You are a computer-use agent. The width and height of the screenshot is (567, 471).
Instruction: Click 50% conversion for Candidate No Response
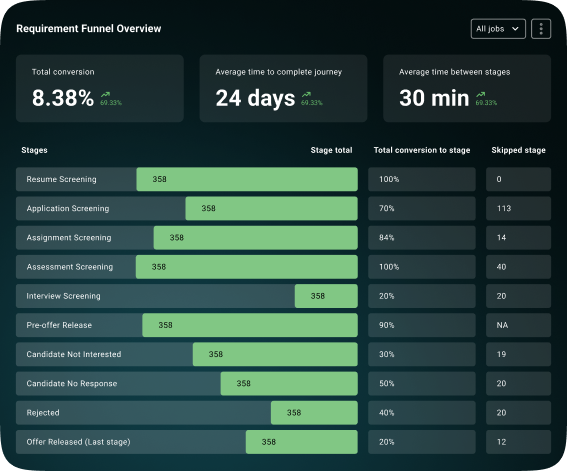387,384
